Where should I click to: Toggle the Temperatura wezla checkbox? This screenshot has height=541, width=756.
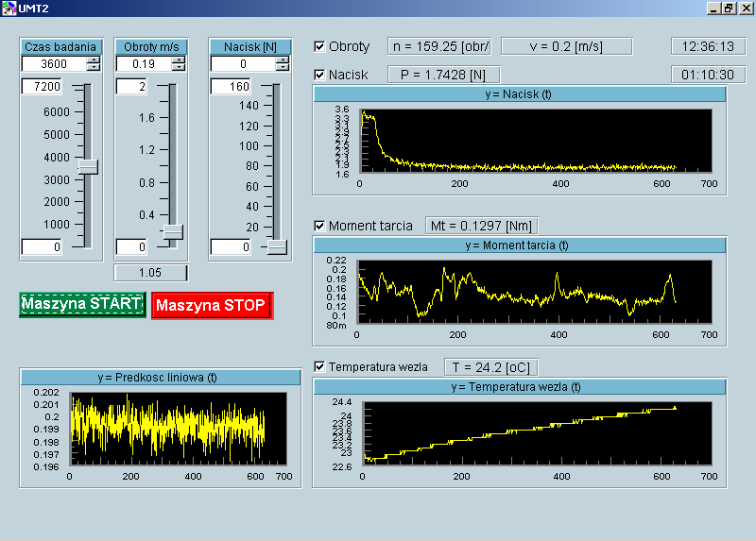tap(319, 366)
